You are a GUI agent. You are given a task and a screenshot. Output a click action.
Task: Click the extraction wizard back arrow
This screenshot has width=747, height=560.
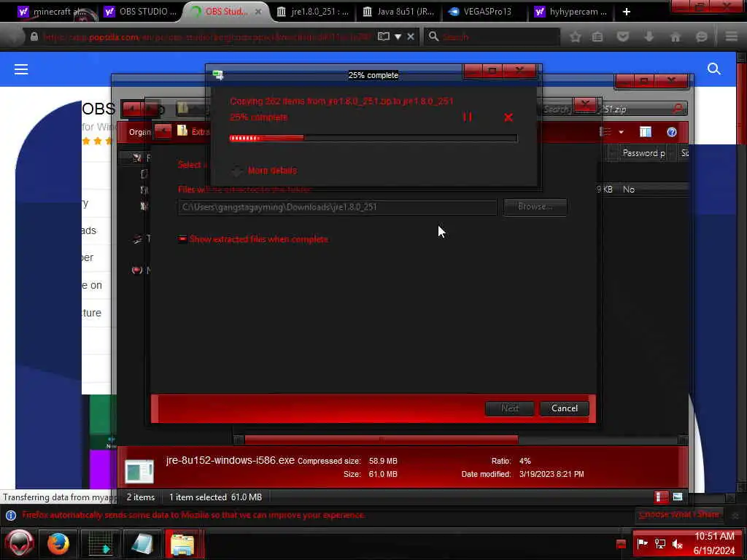(163, 131)
